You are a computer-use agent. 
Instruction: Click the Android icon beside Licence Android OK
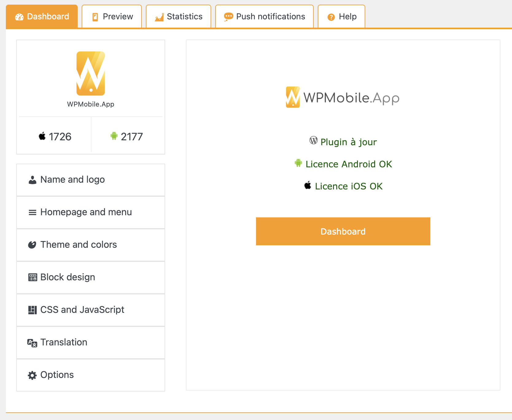pos(298,163)
